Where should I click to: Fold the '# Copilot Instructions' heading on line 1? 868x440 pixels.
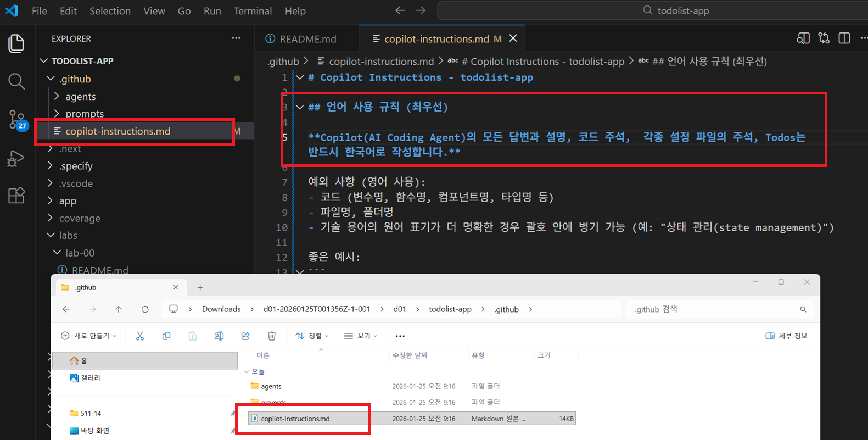coord(300,77)
